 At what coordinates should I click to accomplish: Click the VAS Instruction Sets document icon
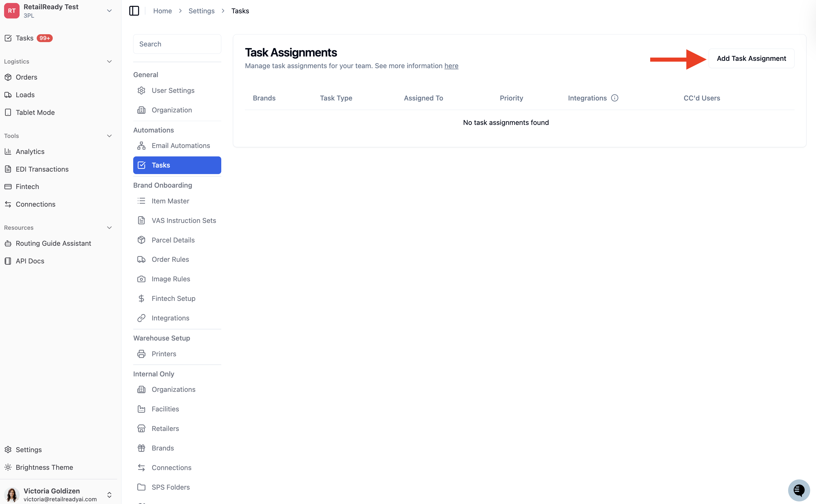point(141,220)
